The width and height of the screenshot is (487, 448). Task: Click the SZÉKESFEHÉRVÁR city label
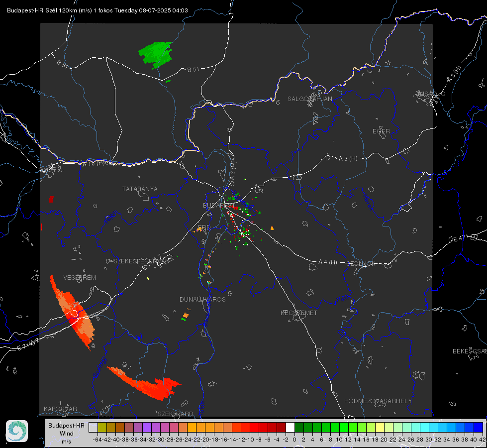[142, 261]
